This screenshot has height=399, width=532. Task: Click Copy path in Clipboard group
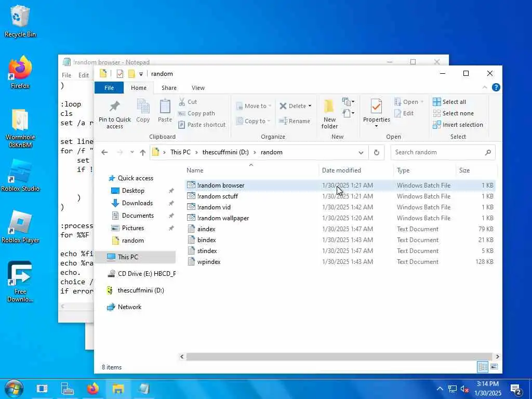(197, 113)
